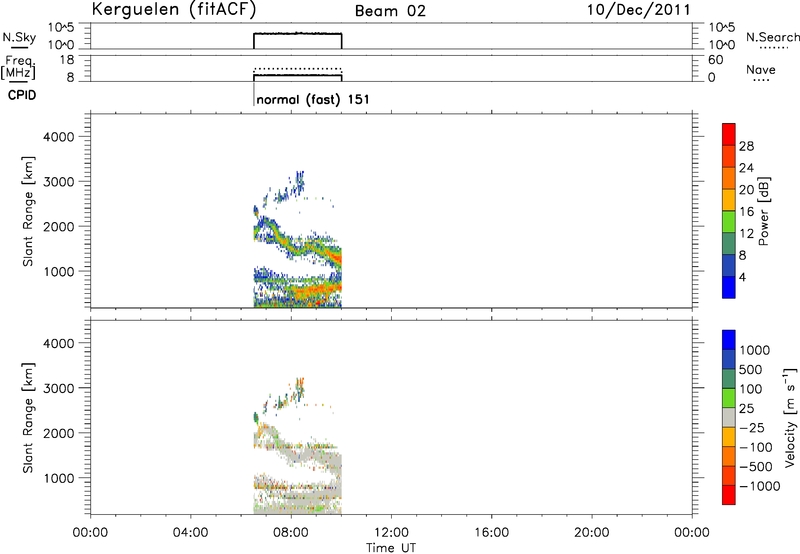Image resolution: width=800 pixels, height=554 pixels.
Task: Click the date "10/Dec/2011"
Action: point(639,10)
